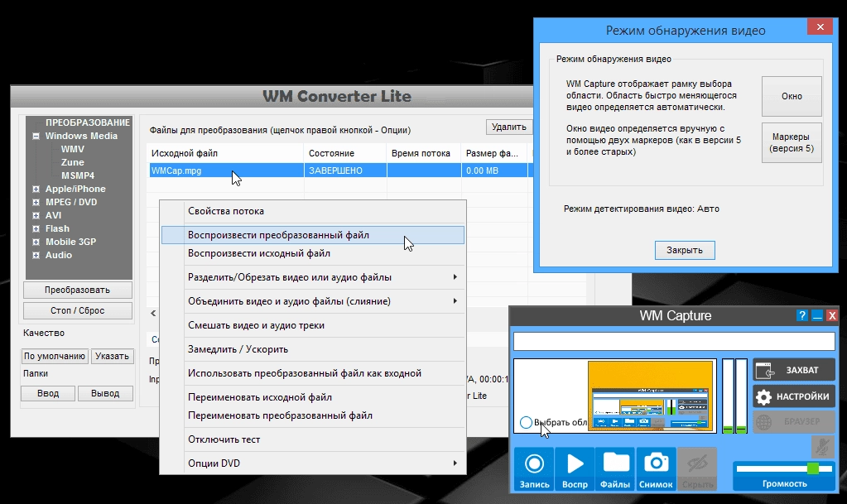Open the WM Capture help question mark

click(x=802, y=315)
